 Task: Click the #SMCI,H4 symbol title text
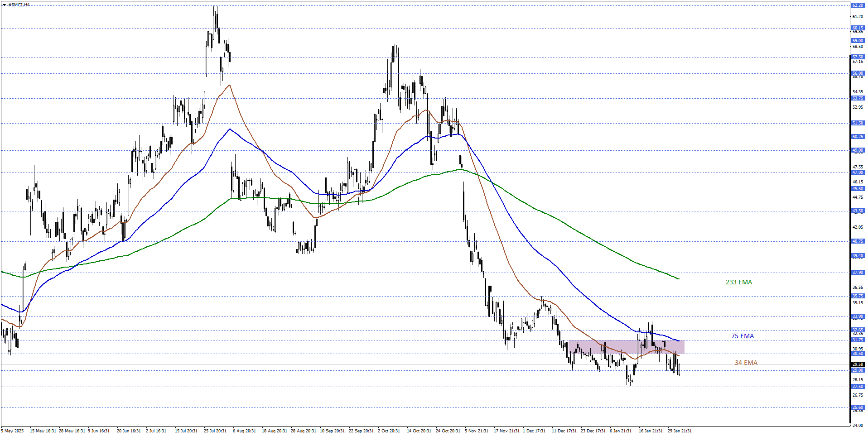pos(19,5)
